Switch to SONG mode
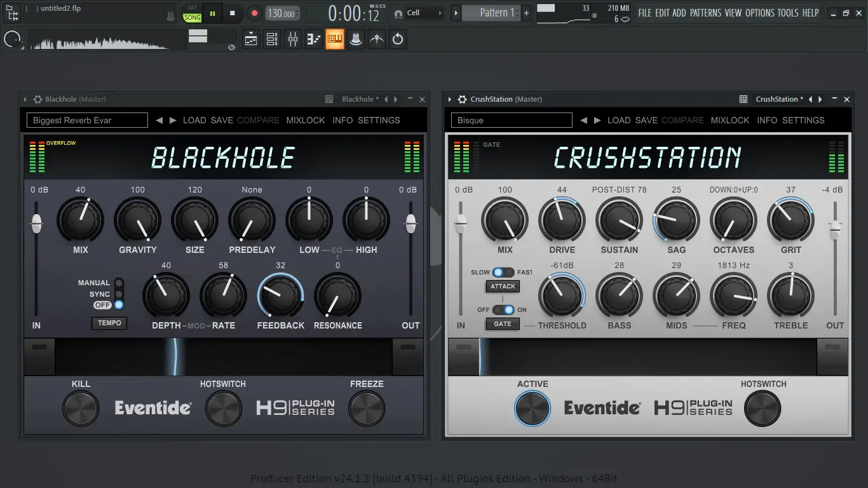Image resolution: width=868 pixels, height=488 pixels. tap(192, 18)
